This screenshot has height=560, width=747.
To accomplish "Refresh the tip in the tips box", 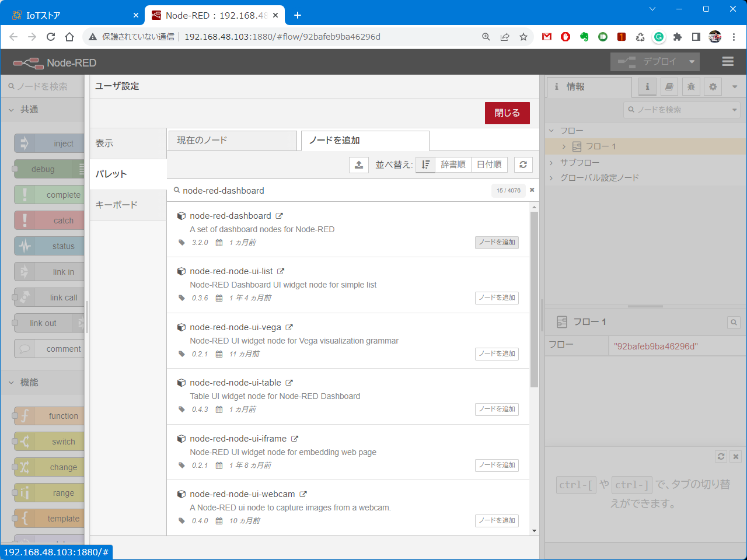I will (721, 456).
